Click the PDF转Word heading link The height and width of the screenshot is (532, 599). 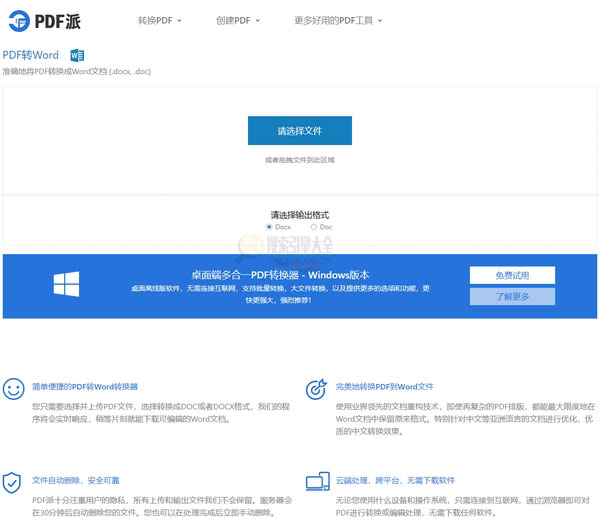[x=31, y=55]
